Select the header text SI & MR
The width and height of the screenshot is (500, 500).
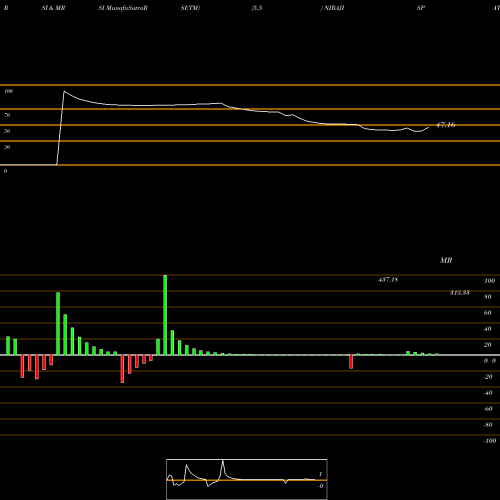pos(53,8)
